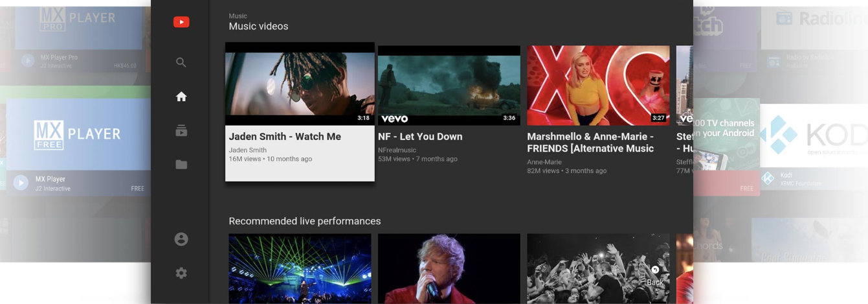The image size is (868, 304).
Task: Open NF - Let You Down thumbnail
Action: 449,86
